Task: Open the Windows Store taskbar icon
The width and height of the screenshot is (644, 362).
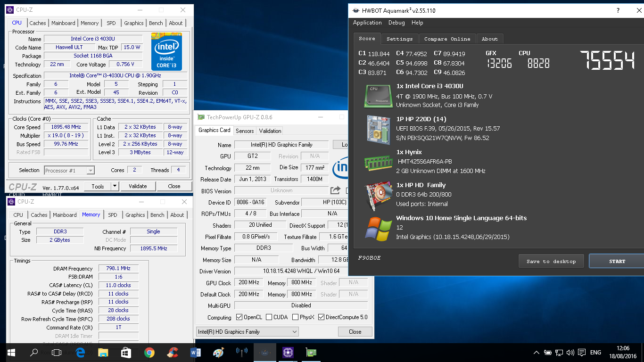Action: tap(126, 352)
